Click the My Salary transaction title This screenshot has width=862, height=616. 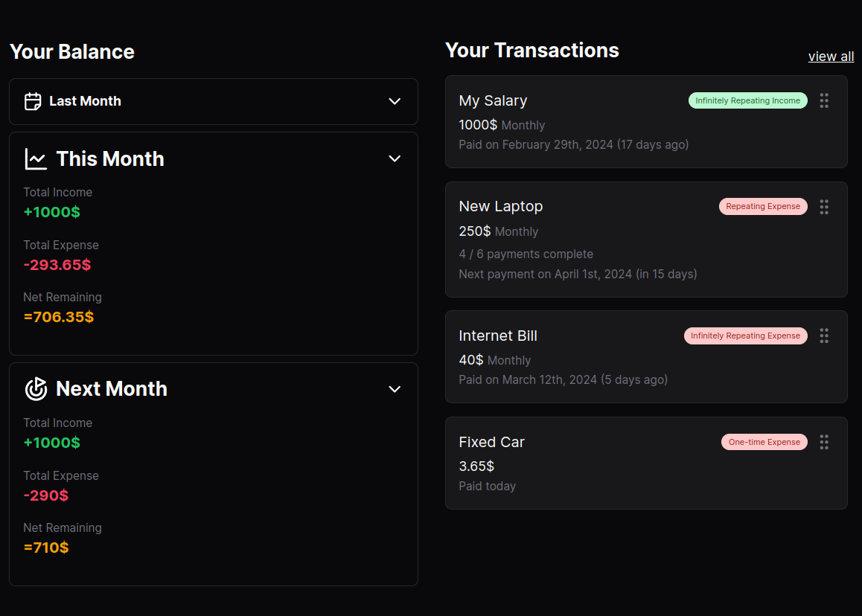pos(493,100)
